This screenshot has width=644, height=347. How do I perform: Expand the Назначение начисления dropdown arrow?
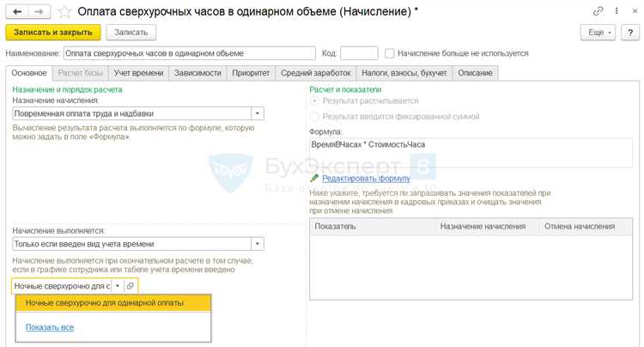258,113
